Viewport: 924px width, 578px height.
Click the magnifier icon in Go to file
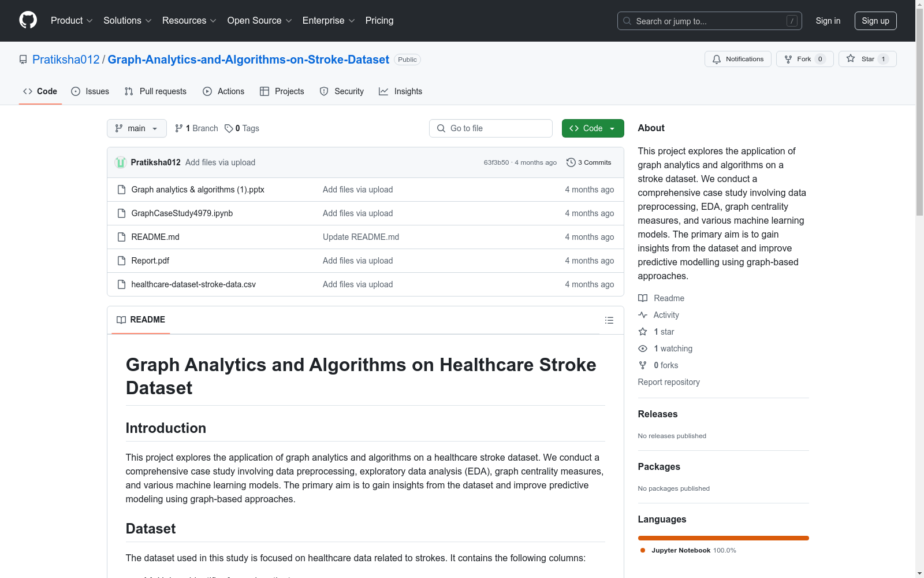[x=441, y=128]
